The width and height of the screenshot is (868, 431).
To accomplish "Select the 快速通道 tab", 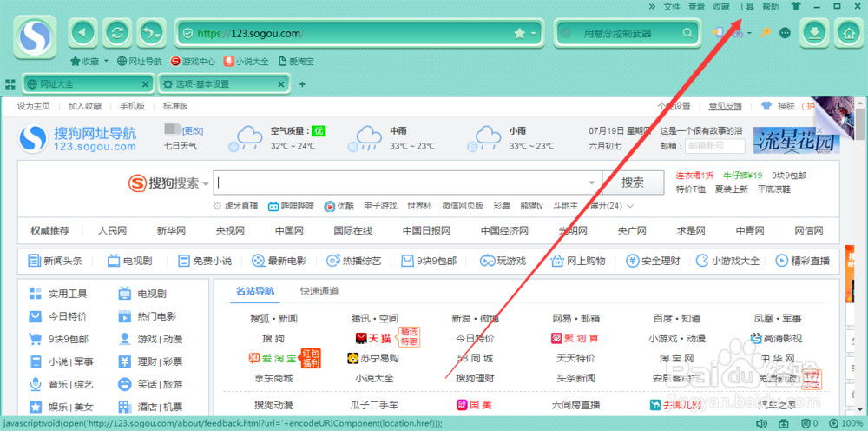I will [x=319, y=291].
